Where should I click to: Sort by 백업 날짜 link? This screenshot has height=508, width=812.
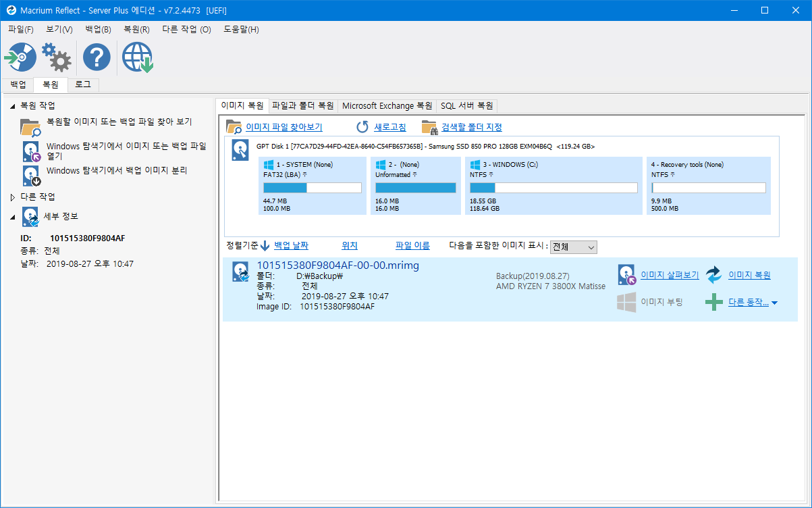coord(291,246)
